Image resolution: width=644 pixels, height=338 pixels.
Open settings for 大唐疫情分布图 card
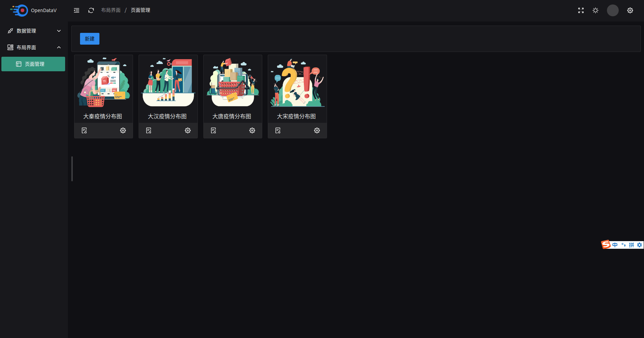(x=252, y=130)
